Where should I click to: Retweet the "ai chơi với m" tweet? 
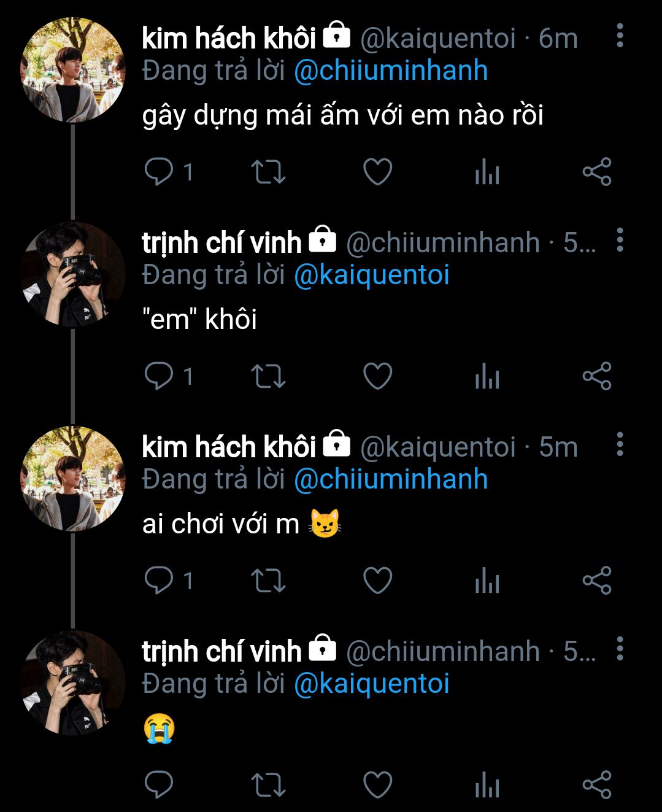click(268, 581)
